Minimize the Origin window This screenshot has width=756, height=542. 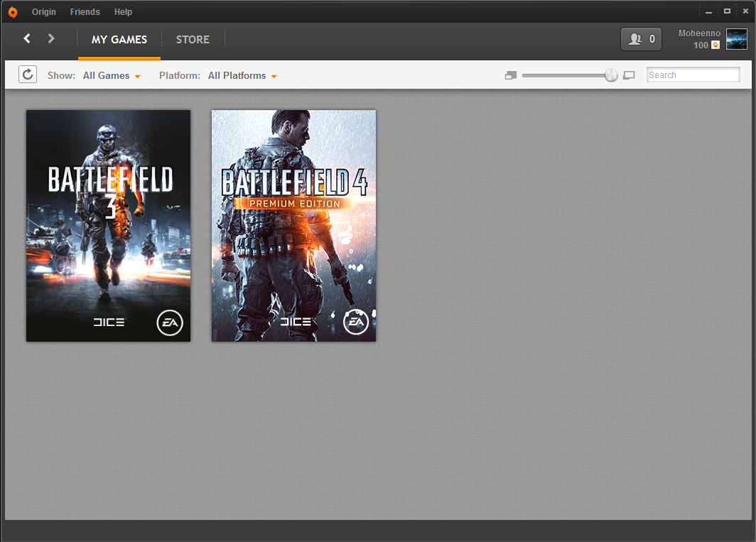tap(708, 11)
